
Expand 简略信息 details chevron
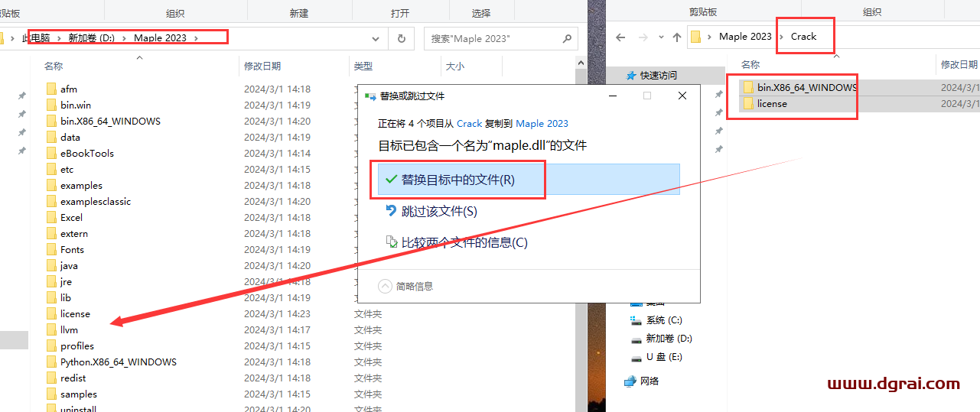[386, 286]
